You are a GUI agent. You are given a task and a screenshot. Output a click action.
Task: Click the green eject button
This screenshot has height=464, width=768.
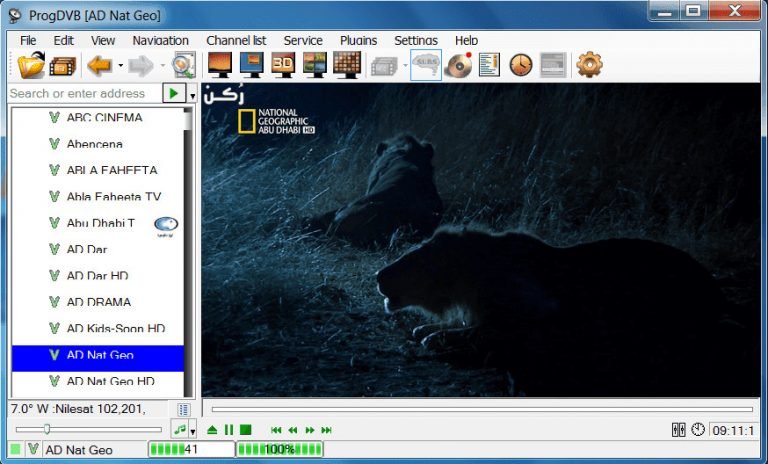[212, 430]
